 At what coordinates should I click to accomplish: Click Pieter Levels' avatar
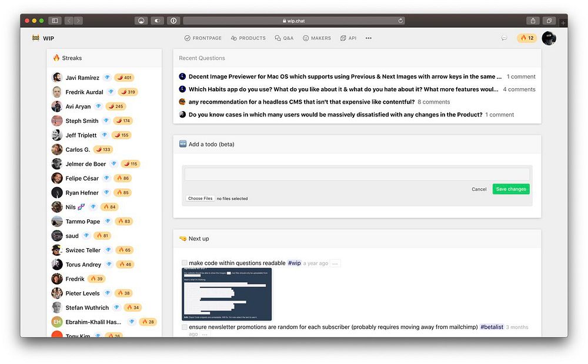[57, 293]
